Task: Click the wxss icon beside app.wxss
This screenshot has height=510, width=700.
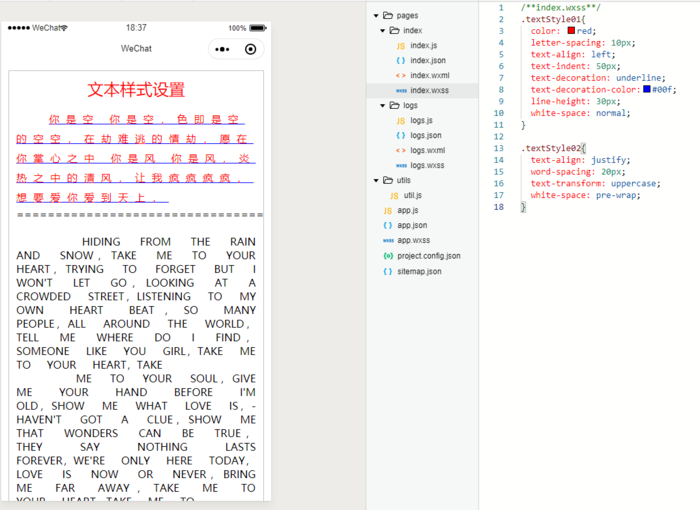Action: (388, 241)
